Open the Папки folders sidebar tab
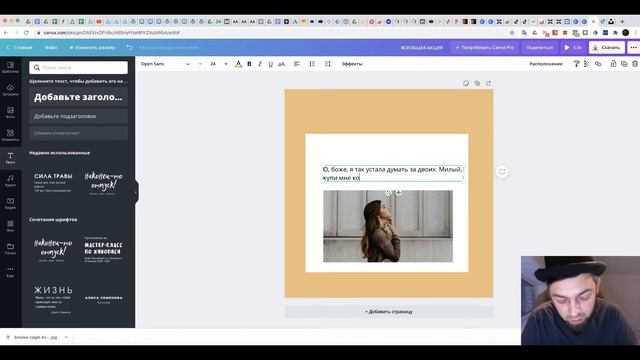This screenshot has width=640, height=360. pyautogui.click(x=11, y=249)
